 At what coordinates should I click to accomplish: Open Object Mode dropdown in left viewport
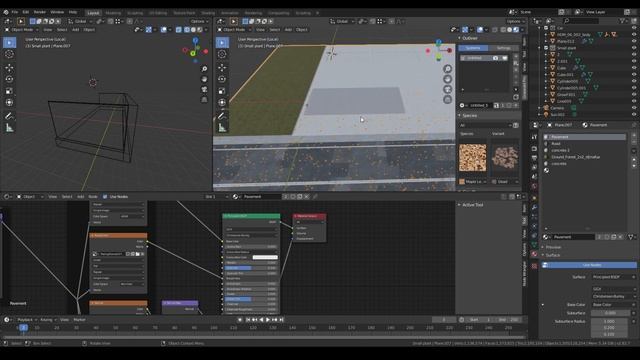click(x=22, y=29)
